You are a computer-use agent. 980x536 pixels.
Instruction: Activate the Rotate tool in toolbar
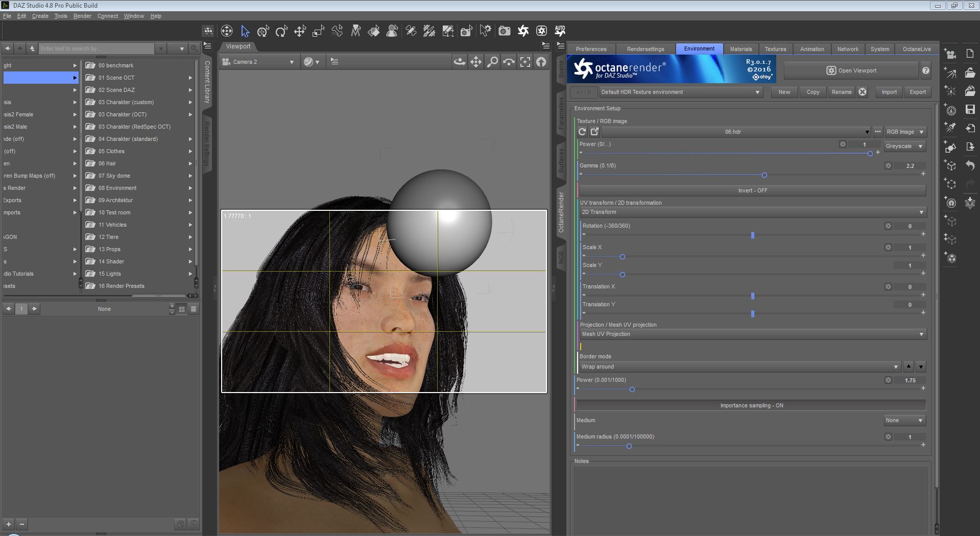click(281, 31)
